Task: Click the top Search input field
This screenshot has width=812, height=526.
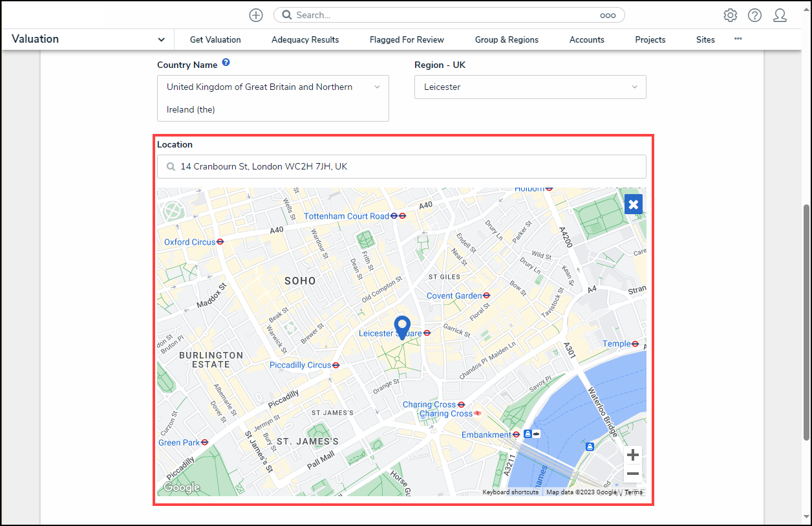Action: pos(449,15)
